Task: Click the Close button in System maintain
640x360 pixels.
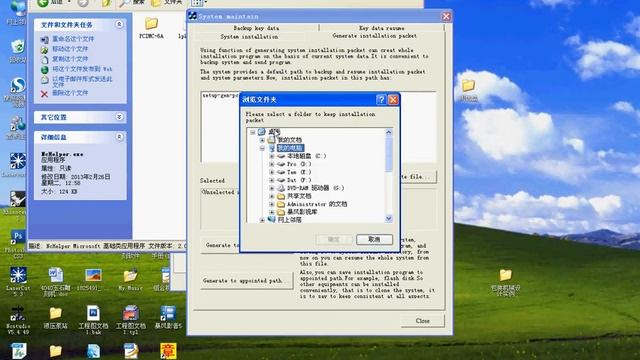Action: click(x=422, y=321)
